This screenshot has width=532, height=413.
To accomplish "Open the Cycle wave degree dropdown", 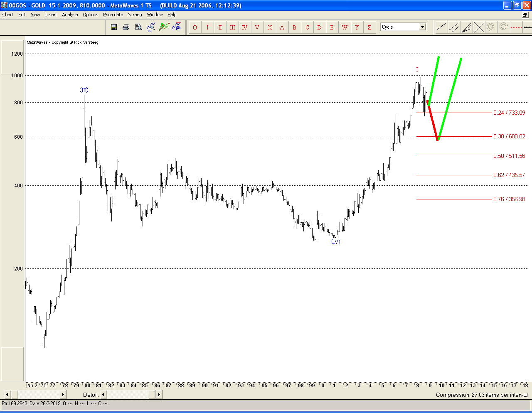I will click(422, 27).
